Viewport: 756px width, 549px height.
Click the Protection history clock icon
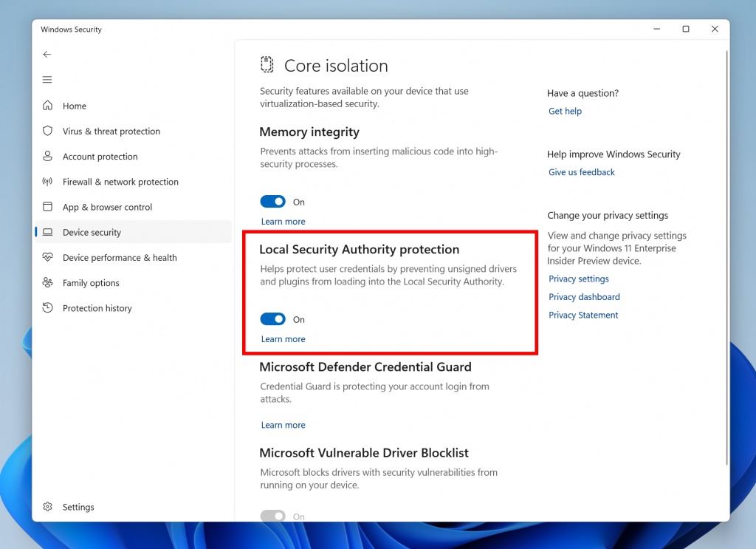[x=48, y=308]
